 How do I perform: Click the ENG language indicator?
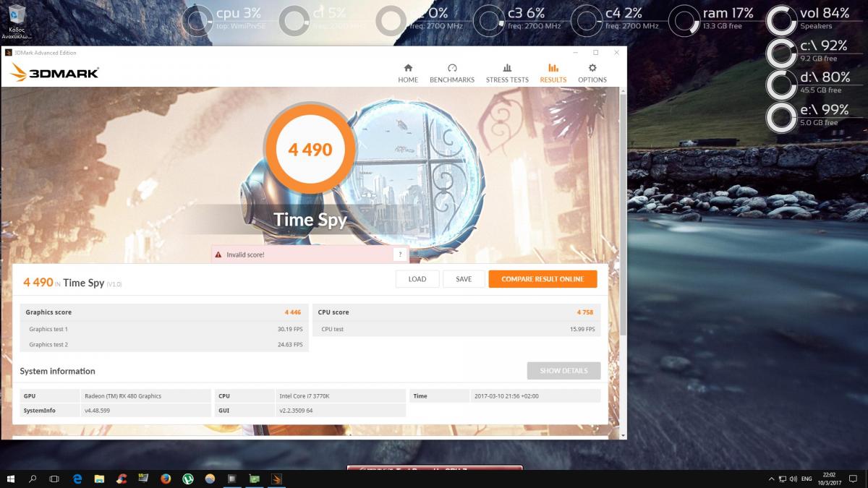point(807,479)
